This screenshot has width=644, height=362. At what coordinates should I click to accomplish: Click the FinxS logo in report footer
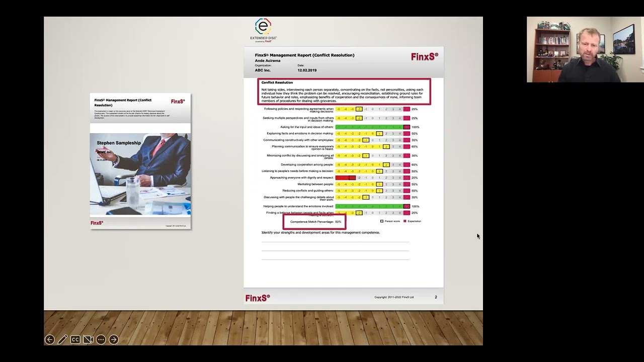(x=258, y=298)
